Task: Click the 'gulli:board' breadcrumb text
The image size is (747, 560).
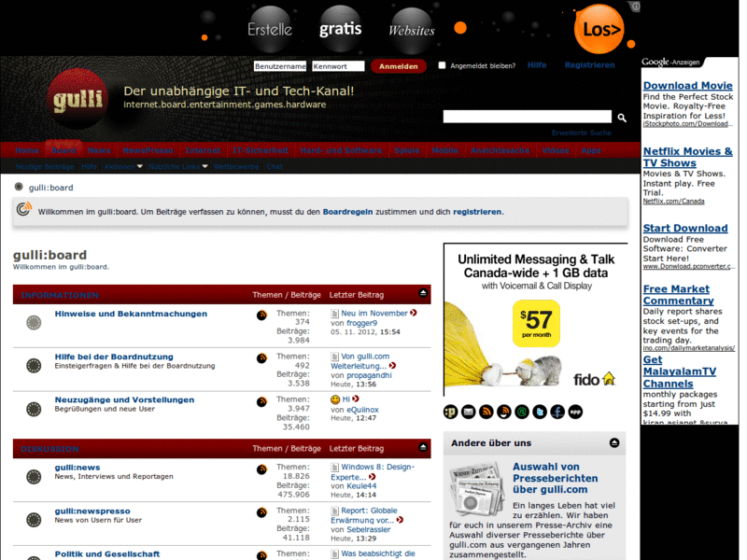Action: (51, 188)
